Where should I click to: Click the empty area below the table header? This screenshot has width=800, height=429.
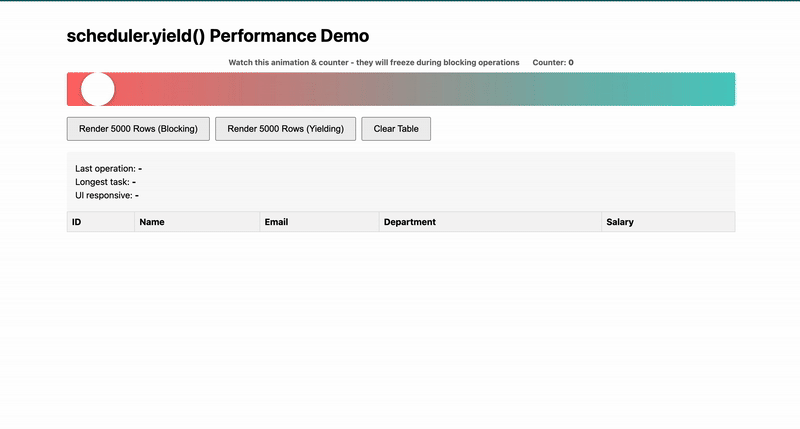pyautogui.click(x=400, y=320)
